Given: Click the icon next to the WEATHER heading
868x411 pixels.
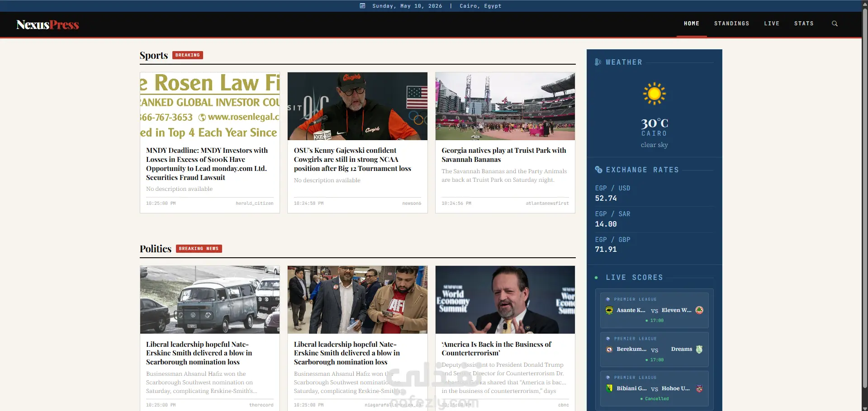Looking at the screenshot, I should (598, 62).
